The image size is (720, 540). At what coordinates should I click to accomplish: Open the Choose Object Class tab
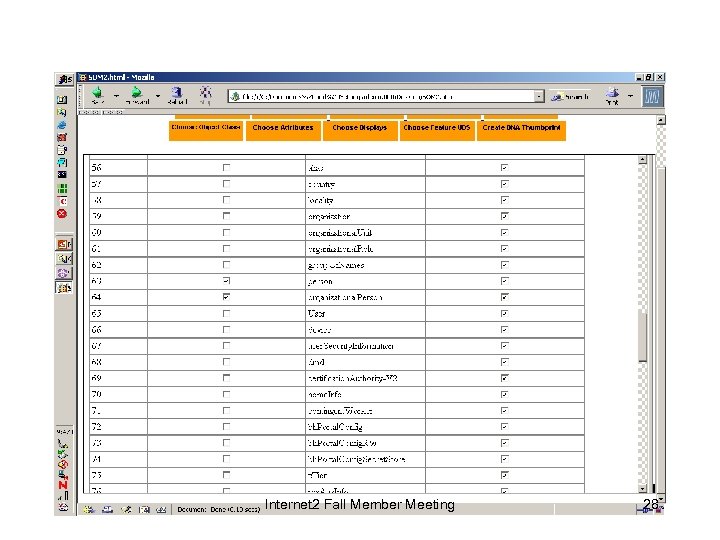pyautogui.click(x=206, y=130)
